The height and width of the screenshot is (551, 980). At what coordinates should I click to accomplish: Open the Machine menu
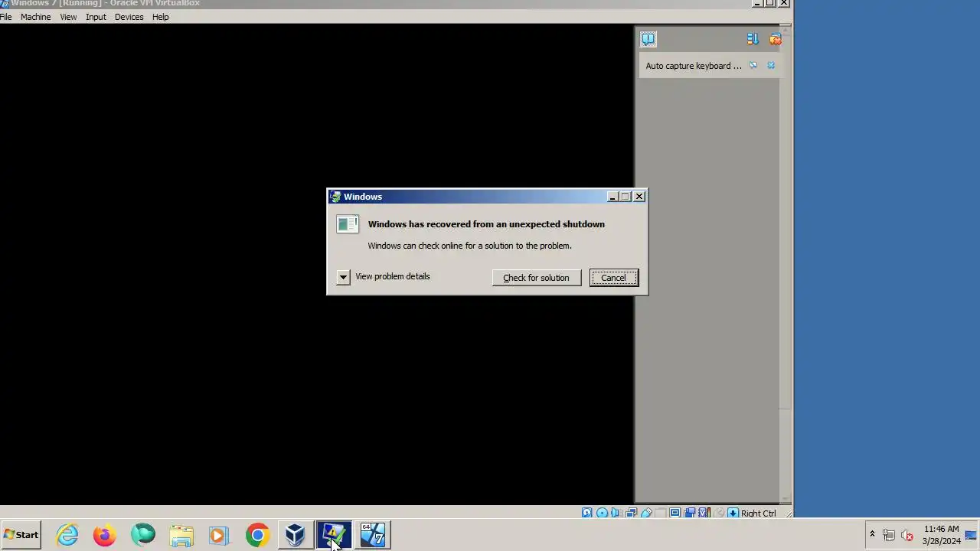(x=35, y=17)
